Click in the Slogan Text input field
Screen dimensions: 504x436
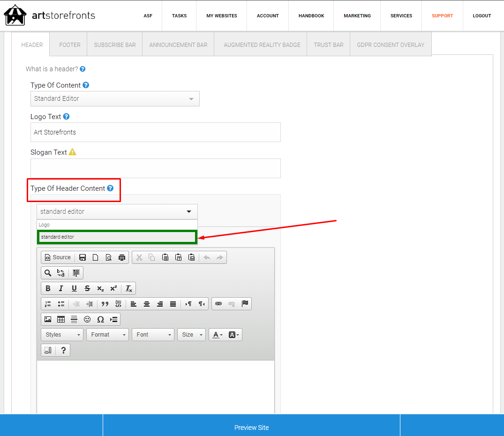[x=156, y=168]
